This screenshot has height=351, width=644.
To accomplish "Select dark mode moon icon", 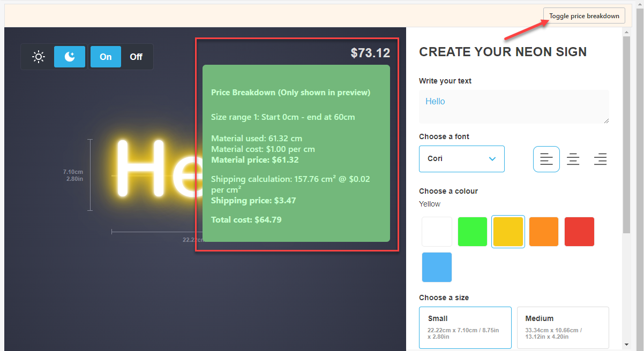I will click(x=70, y=57).
